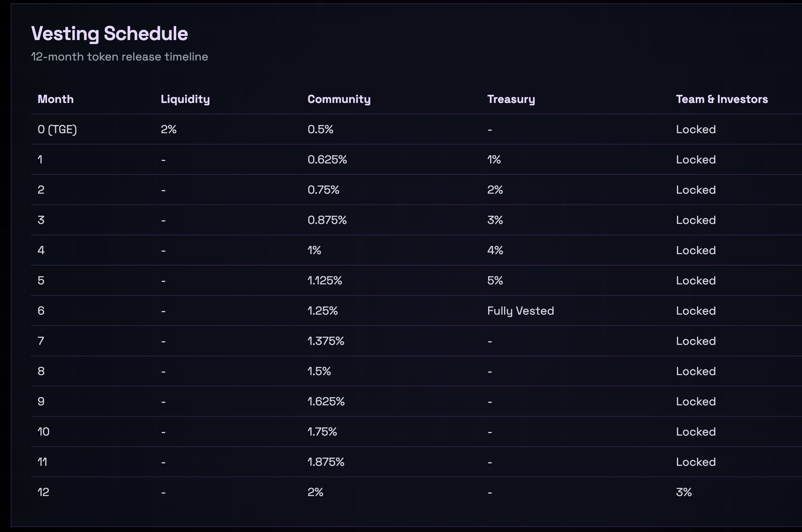The width and height of the screenshot is (802, 532).
Task: Click the 1.25% Community value
Action: pyautogui.click(x=323, y=311)
